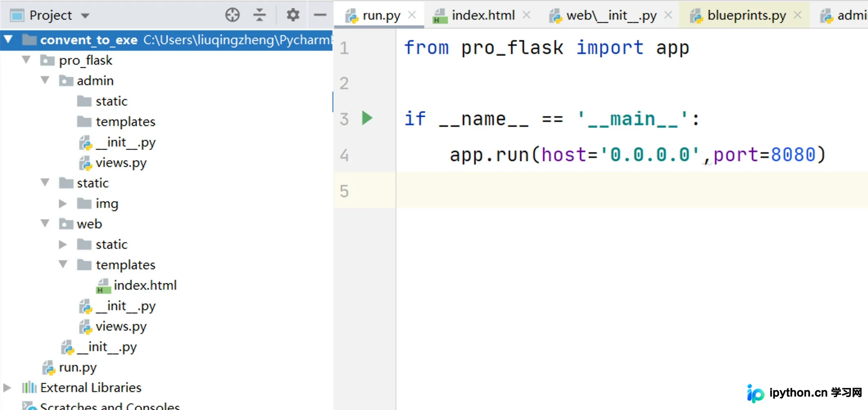Open the Project view dropdown
This screenshot has width=868, height=410.
pyautogui.click(x=85, y=16)
